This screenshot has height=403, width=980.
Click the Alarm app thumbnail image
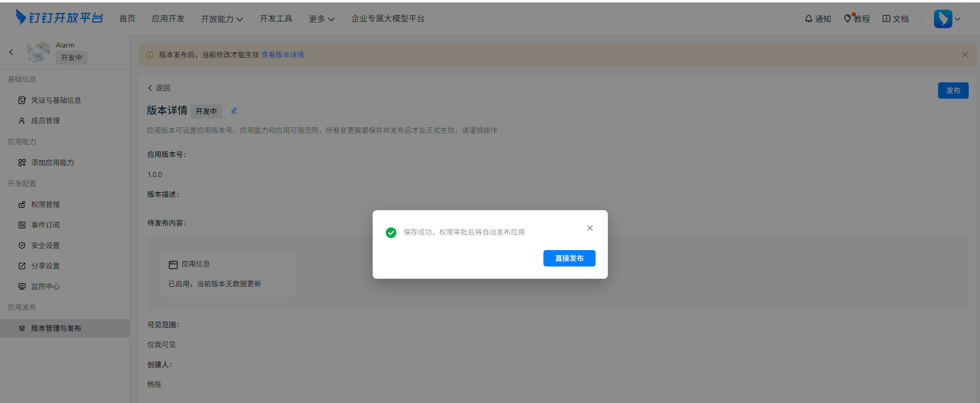pyautogui.click(x=38, y=52)
